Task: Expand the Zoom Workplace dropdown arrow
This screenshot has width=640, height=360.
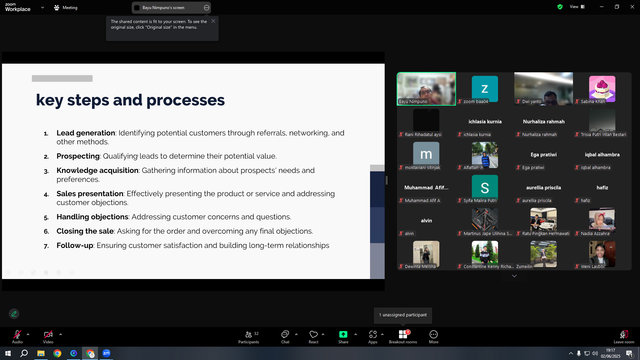Action: (x=42, y=7)
